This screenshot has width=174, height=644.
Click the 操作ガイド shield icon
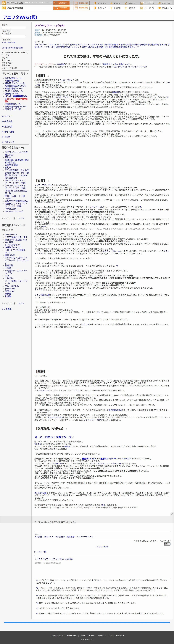[x=95, y=8]
